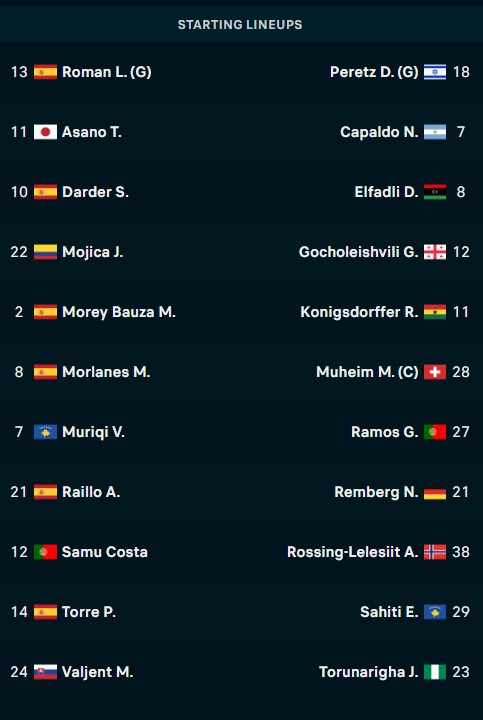
Task: Click the Japan flag beside Asano T.
Action: [x=45, y=132]
